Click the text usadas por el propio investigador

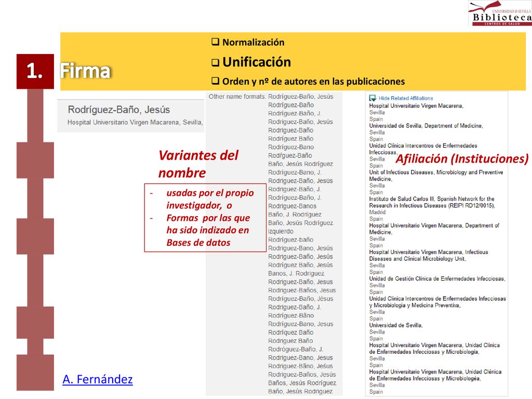[x=210, y=199]
